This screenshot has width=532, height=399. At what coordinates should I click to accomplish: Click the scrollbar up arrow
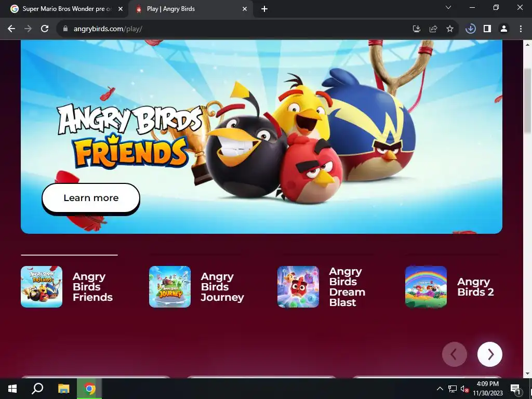(527, 44)
